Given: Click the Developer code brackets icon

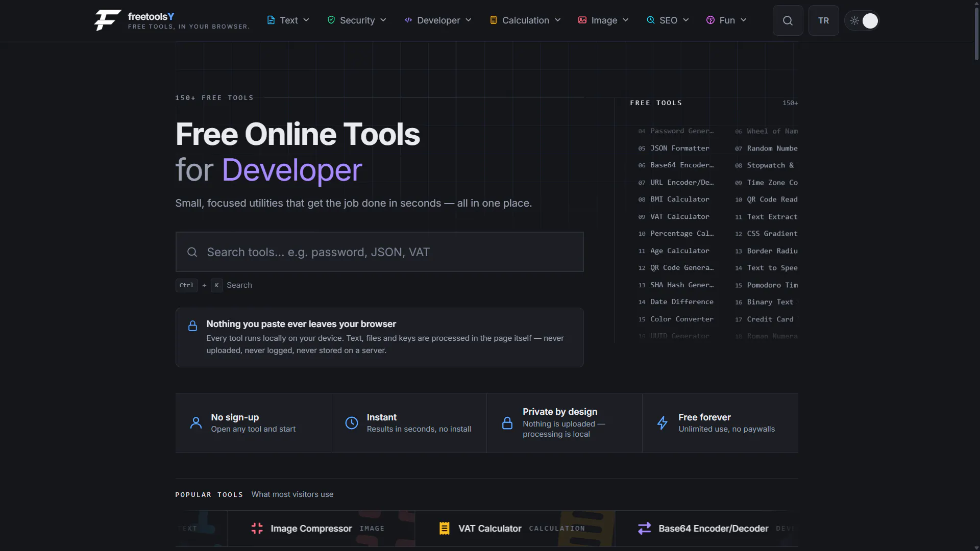Looking at the screenshot, I should coord(408,20).
